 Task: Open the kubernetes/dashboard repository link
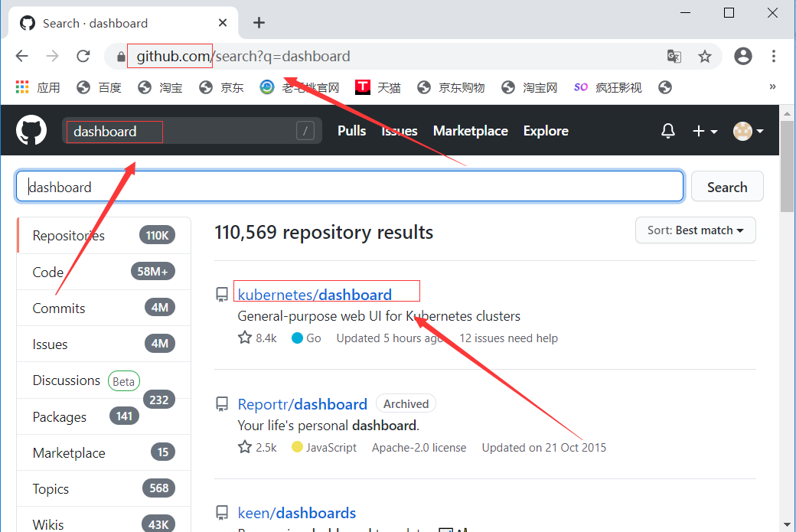click(x=315, y=294)
